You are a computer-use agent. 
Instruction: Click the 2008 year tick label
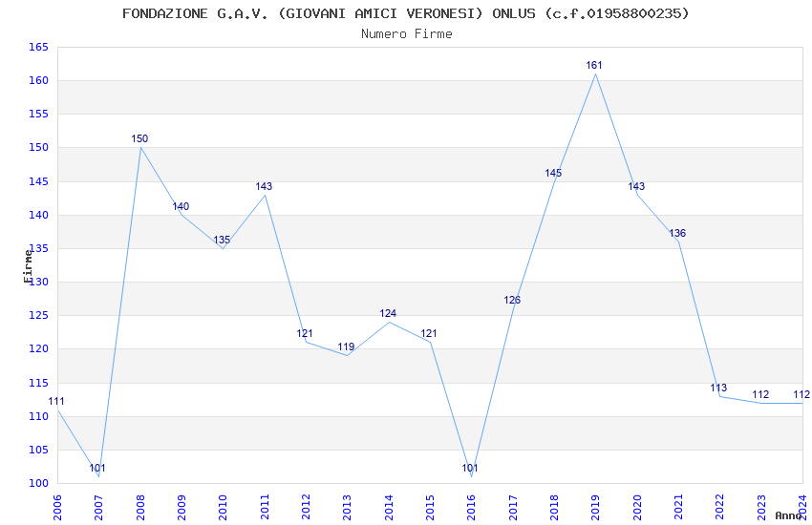point(140,507)
